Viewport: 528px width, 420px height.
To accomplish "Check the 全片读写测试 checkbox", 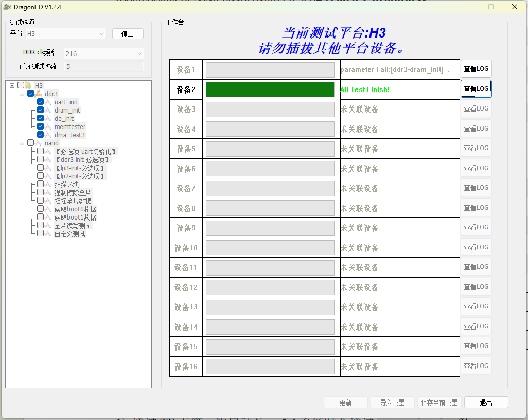I will point(41,225).
